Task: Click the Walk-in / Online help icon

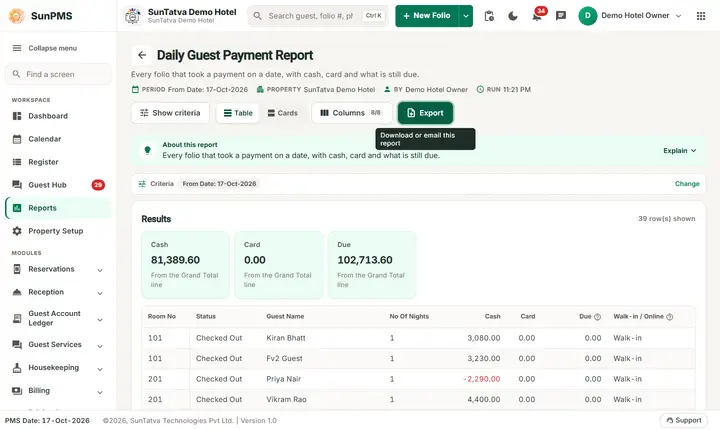Action: point(669,317)
